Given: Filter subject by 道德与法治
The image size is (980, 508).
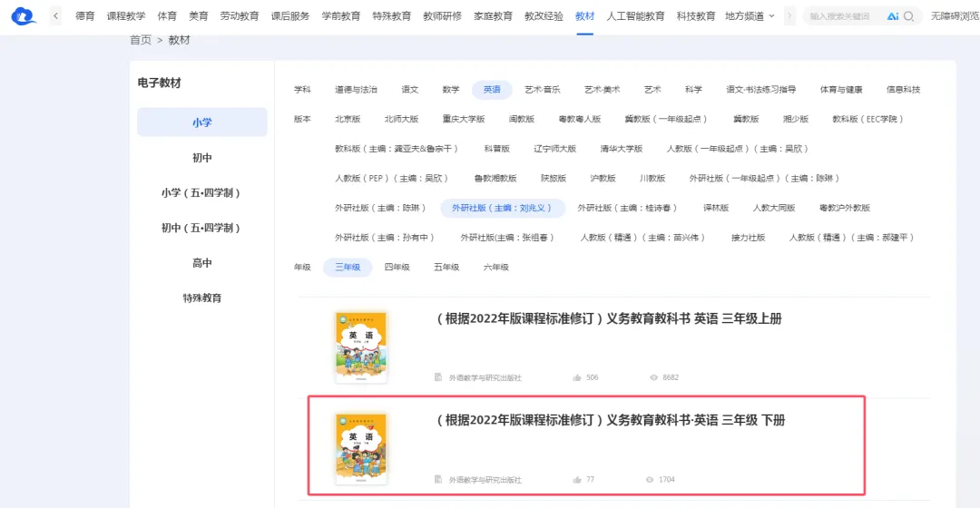Looking at the screenshot, I should tap(356, 89).
